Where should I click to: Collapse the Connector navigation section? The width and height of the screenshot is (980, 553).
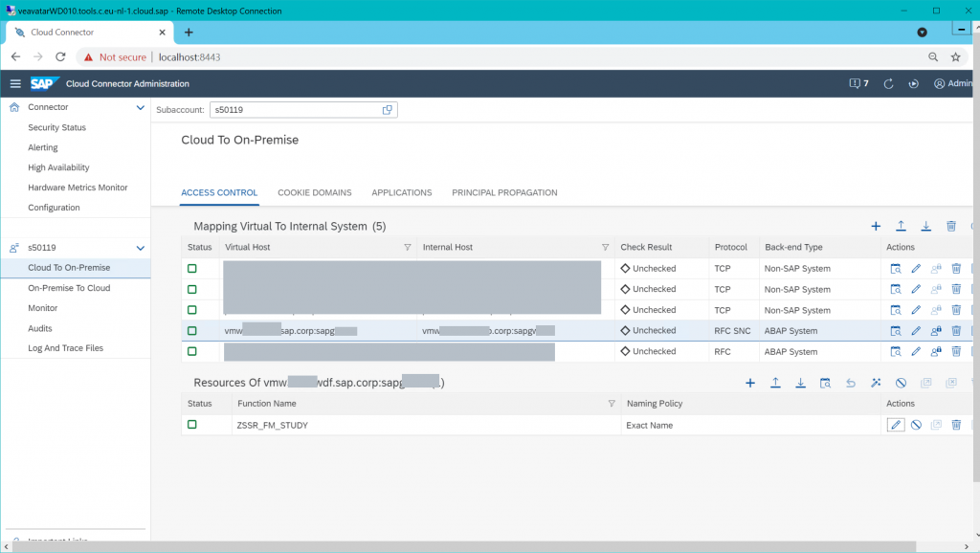140,107
